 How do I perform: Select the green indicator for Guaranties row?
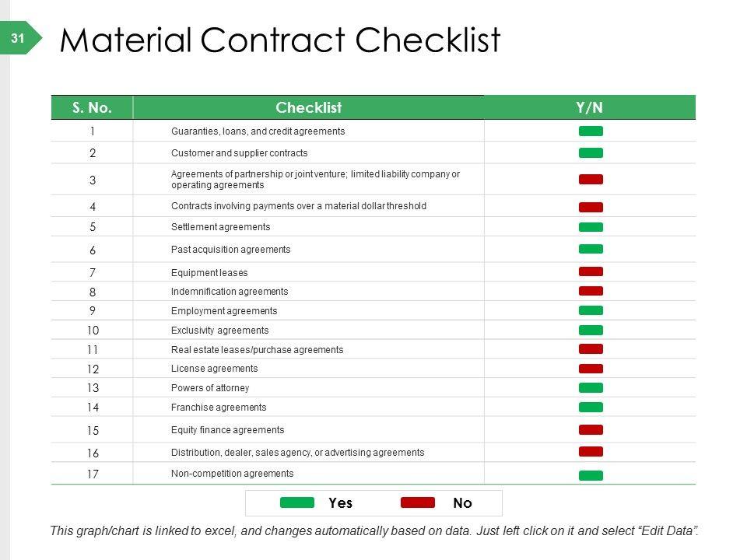tap(591, 131)
